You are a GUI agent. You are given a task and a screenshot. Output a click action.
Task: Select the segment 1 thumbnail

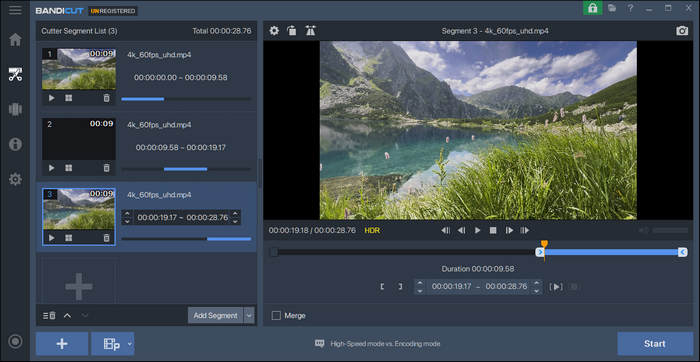(79, 69)
